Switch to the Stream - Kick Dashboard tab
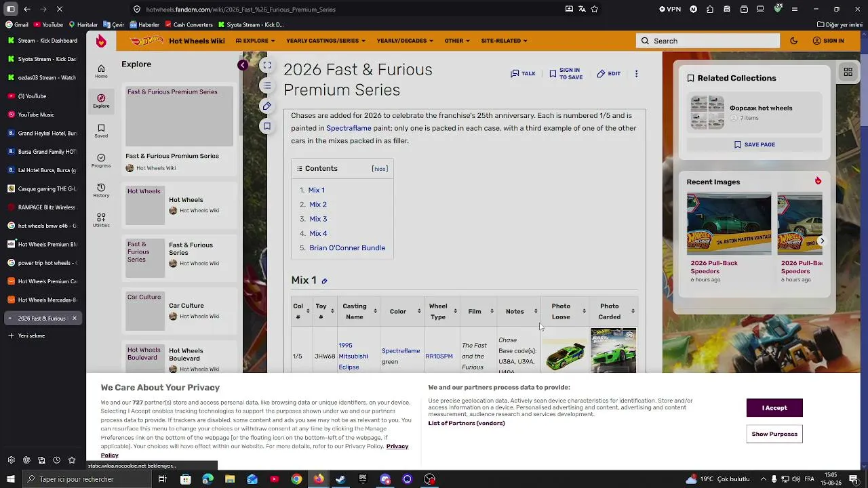 [x=42, y=41]
